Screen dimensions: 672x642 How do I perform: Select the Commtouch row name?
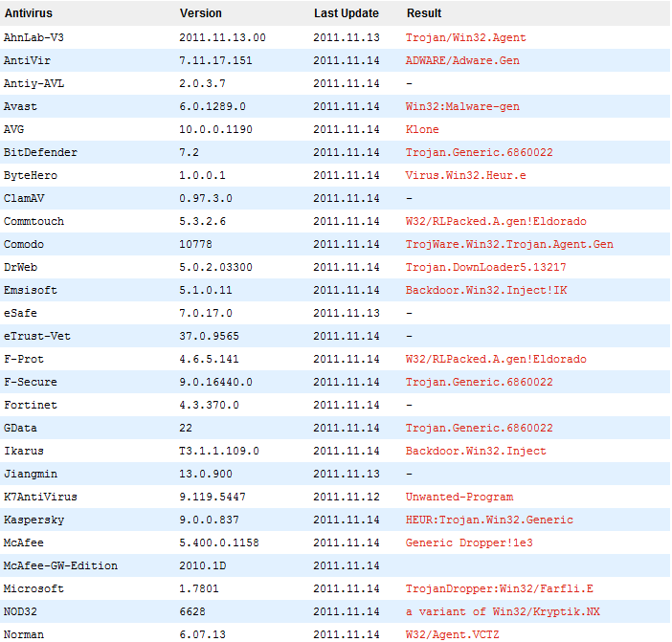pyautogui.click(x=34, y=221)
